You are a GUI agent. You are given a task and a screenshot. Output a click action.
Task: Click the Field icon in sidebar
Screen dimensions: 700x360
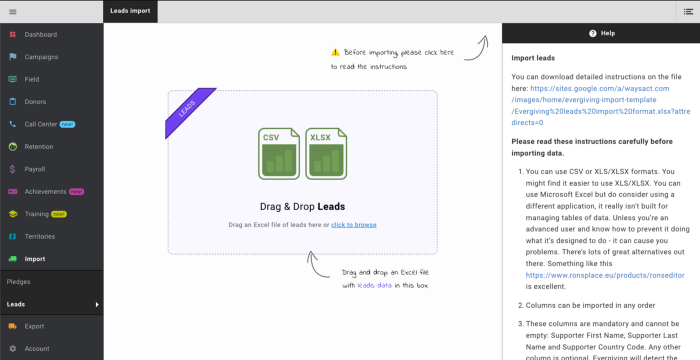(x=13, y=79)
